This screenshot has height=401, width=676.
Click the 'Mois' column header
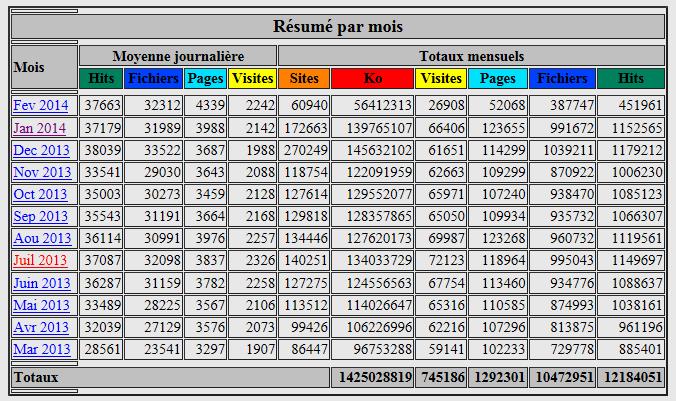coord(44,67)
